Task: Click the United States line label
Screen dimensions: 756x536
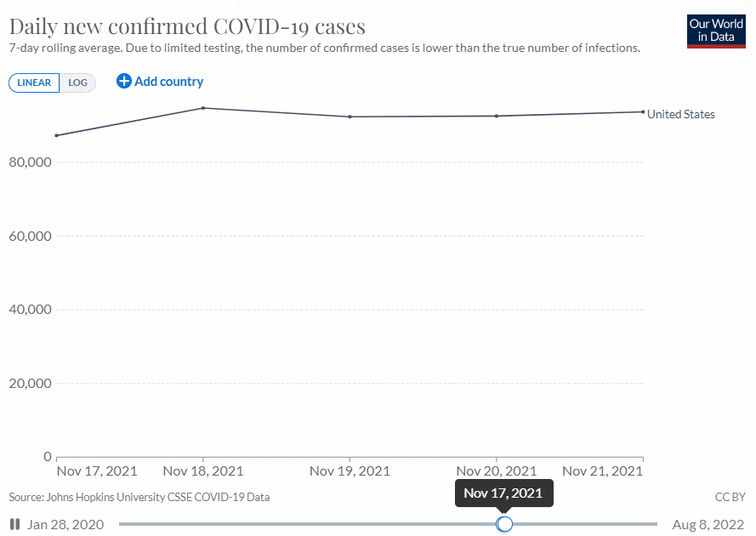Action: tap(680, 114)
